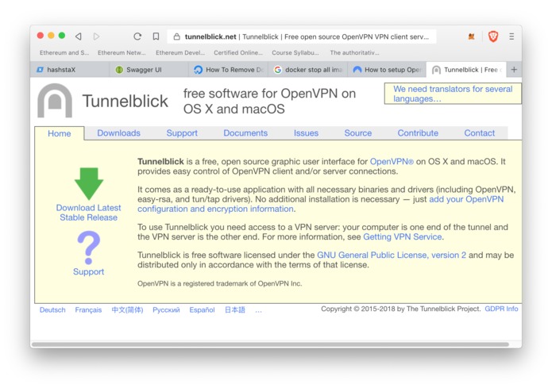Follow the Getting VPN Service link
This screenshot has height=392, width=552.
coord(403,236)
